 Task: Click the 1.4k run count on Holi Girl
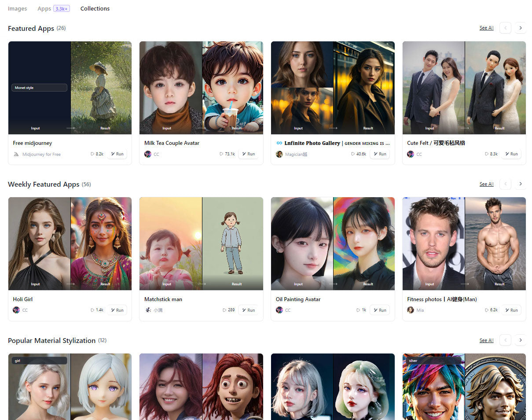(x=97, y=310)
